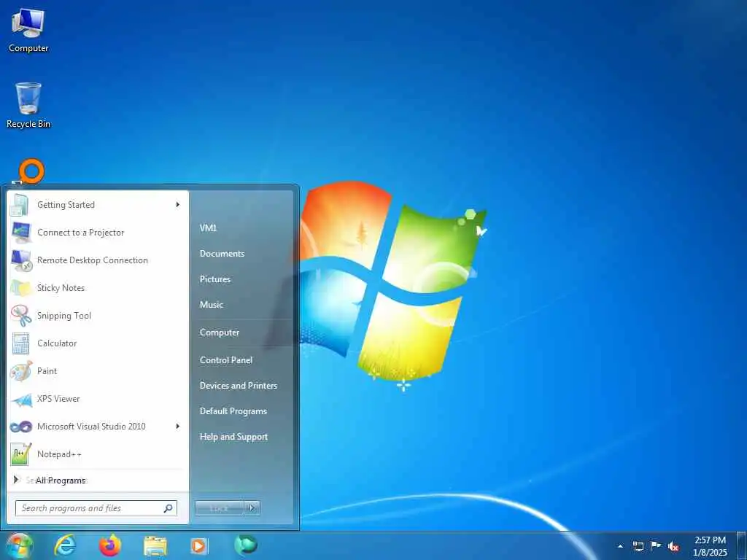Open the Action Center flag icon
Screen dimensions: 747x560
point(656,546)
